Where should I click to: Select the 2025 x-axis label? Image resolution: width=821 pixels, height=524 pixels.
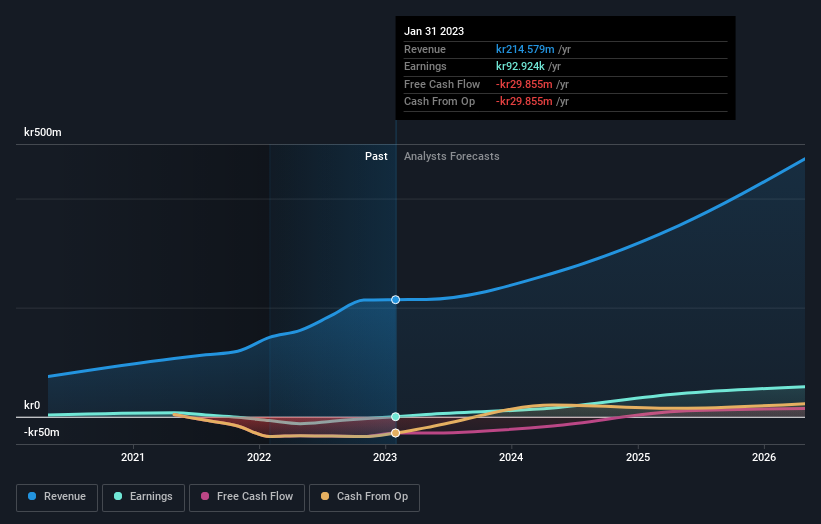[x=638, y=458]
